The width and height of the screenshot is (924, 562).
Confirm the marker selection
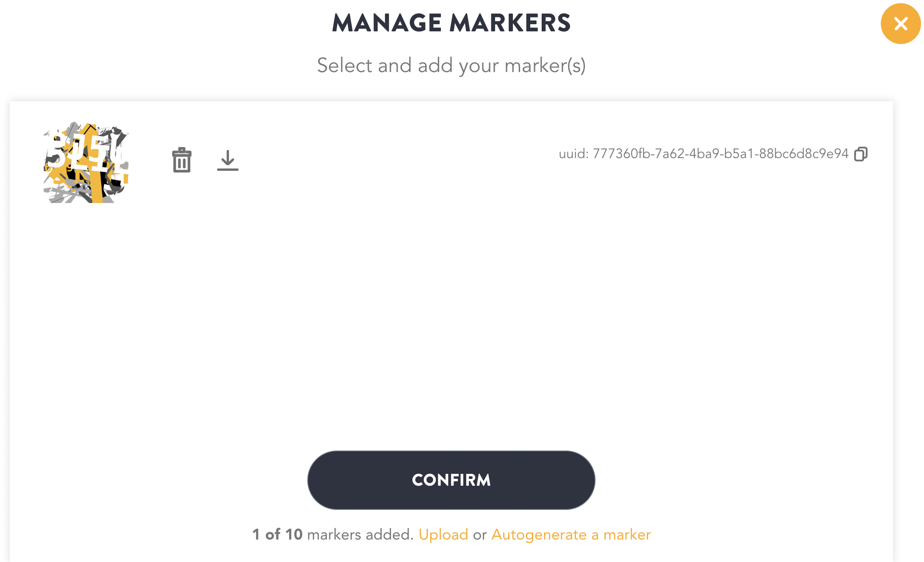tap(451, 480)
